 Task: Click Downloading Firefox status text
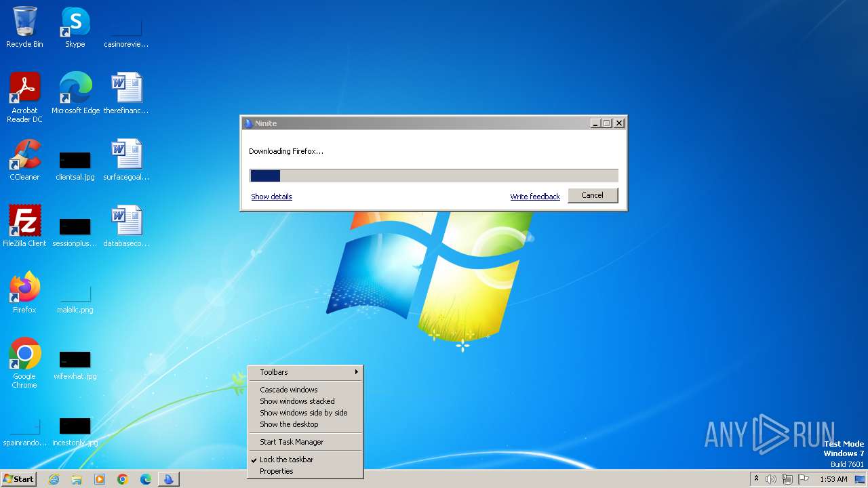click(286, 151)
